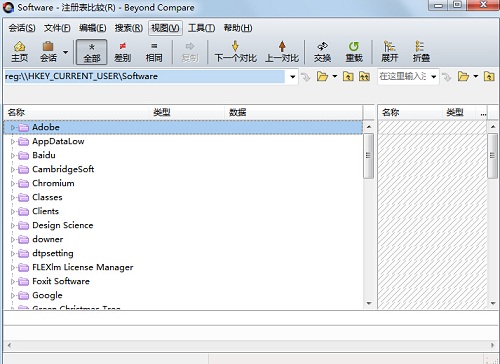500x364 pixels.
Task: Open the right path history dropdown
Action: pos(433,77)
